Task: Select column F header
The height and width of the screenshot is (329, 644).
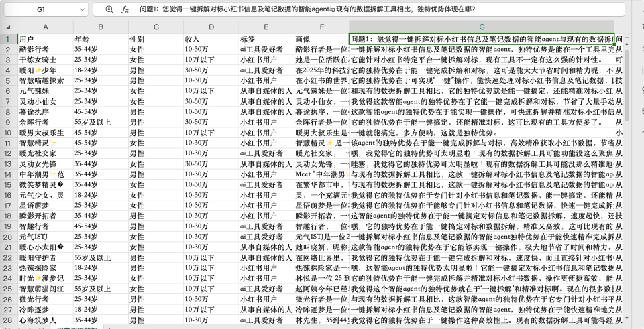Action: click(321, 27)
